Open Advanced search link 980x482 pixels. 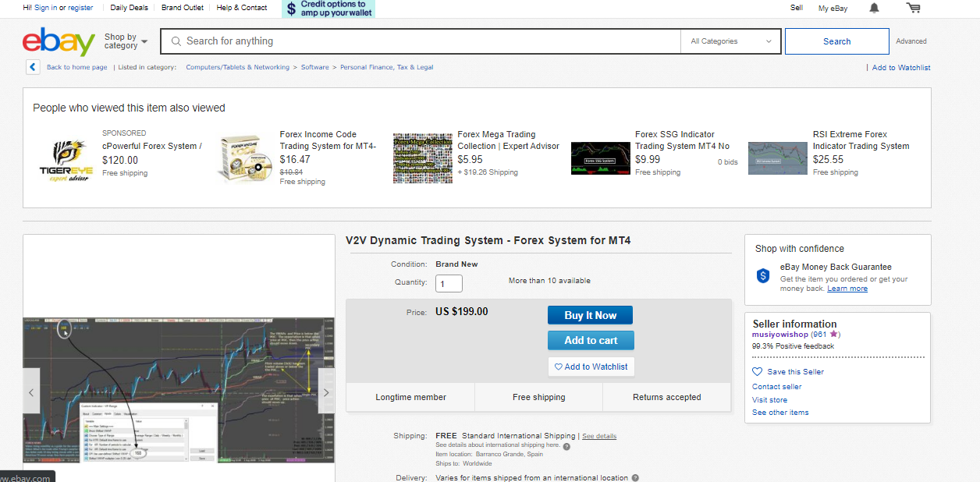[911, 41]
